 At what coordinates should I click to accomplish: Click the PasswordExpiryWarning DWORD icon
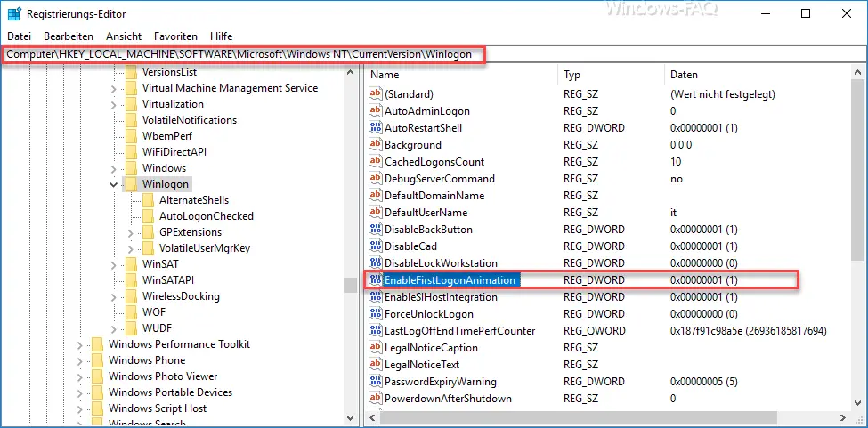point(376,382)
